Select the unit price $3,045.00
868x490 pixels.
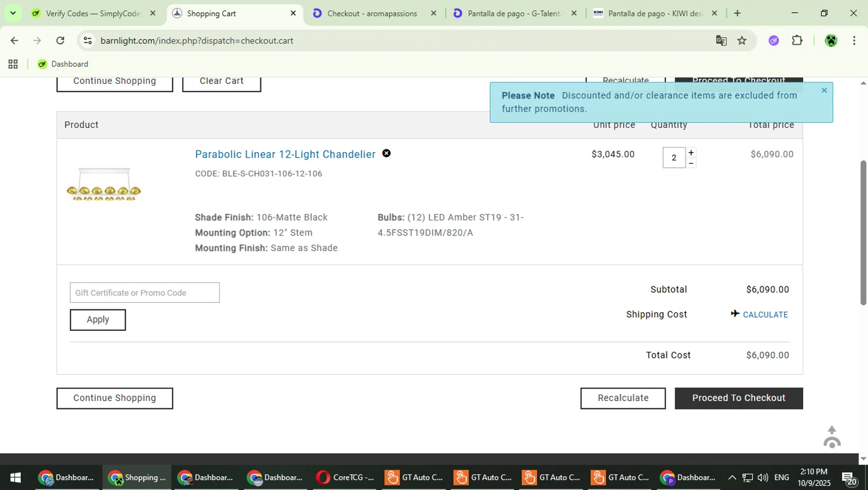pyautogui.click(x=613, y=154)
